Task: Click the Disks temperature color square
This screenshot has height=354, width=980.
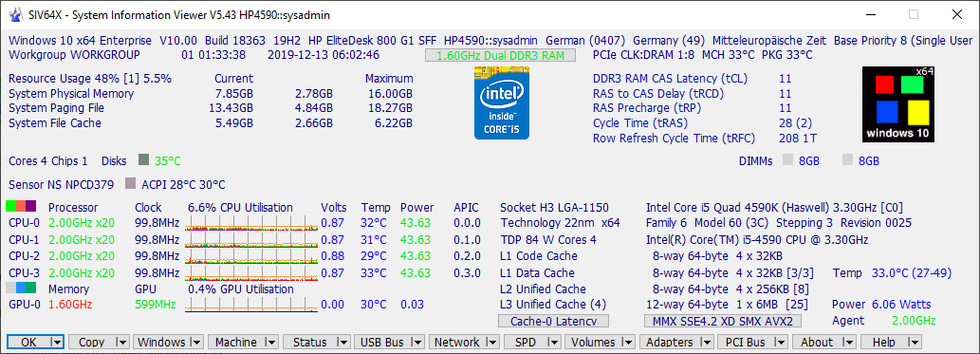Action: click(x=144, y=160)
